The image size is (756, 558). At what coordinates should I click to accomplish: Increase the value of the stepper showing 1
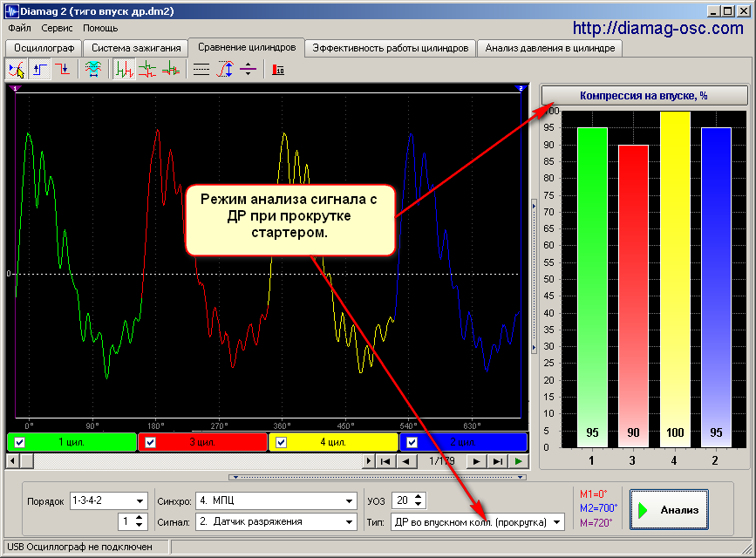point(140,518)
